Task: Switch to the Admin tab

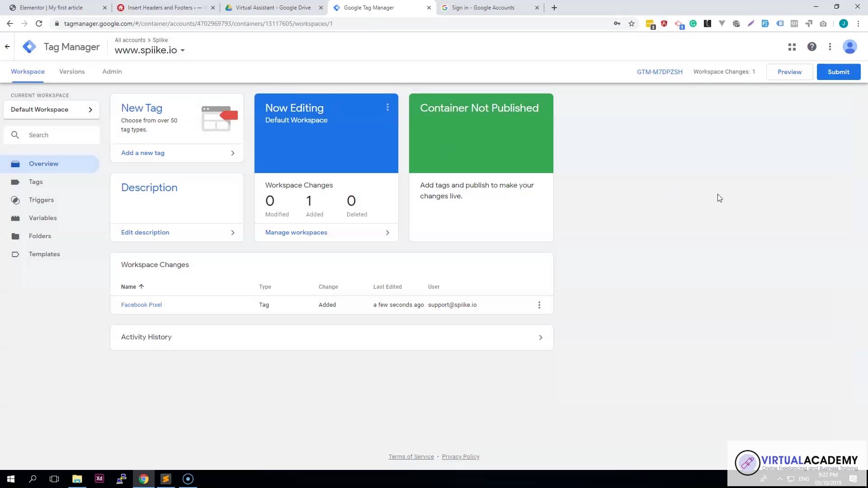Action: tap(112, 71)
